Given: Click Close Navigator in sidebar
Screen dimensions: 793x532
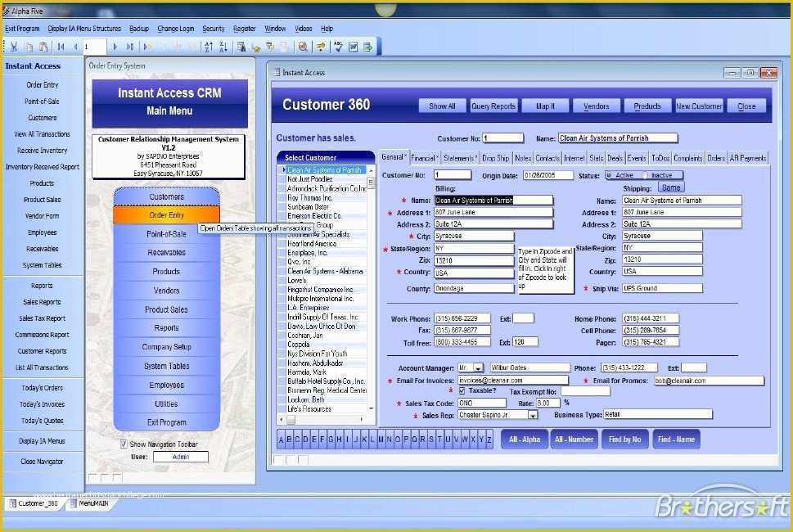Looking at the screenshot, I should pos(42,461).
